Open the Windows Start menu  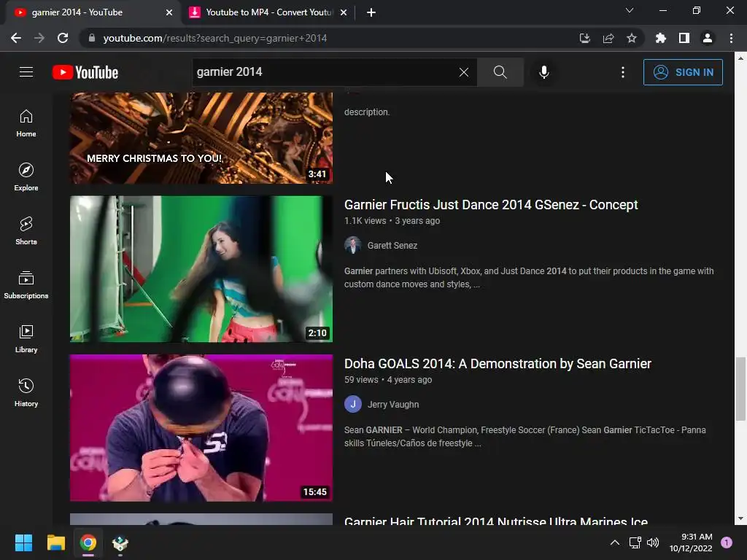(23, 542)
